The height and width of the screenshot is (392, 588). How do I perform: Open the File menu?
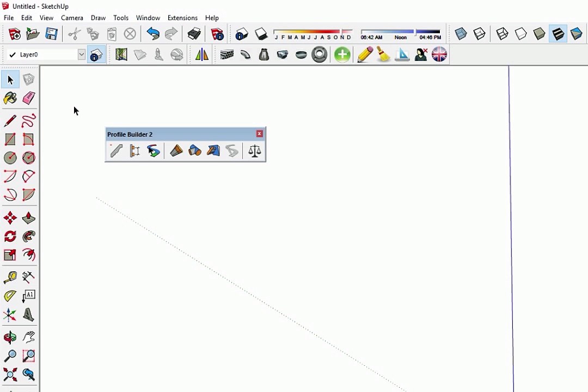coord(9,17)
